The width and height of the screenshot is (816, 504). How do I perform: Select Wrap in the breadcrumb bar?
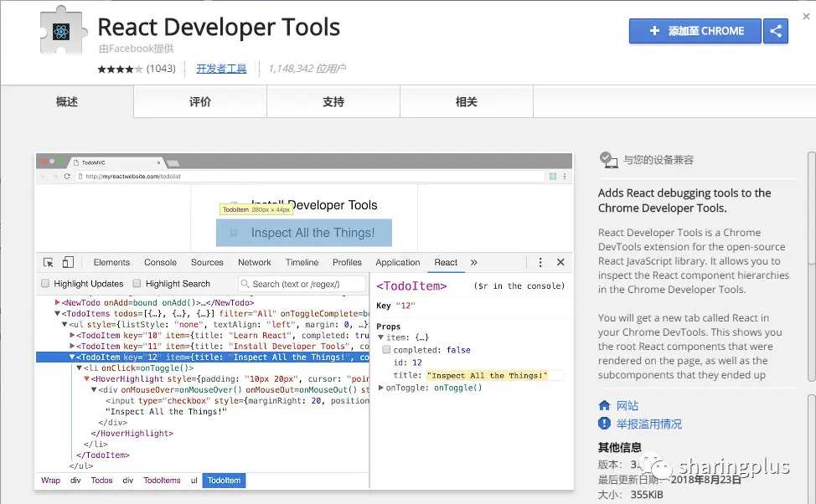tap(50, 480)
